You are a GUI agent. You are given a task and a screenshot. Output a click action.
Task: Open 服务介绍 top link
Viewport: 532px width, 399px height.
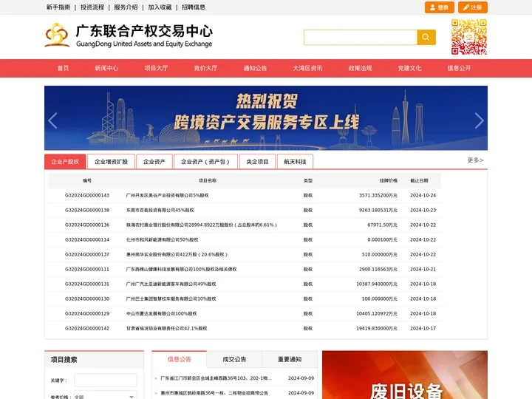pyautogui.click(x=126, y=7)
